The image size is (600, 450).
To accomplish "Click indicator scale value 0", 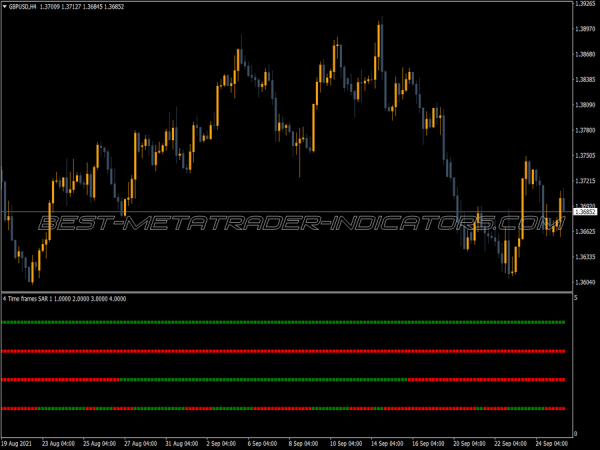I will coord(576,434).
